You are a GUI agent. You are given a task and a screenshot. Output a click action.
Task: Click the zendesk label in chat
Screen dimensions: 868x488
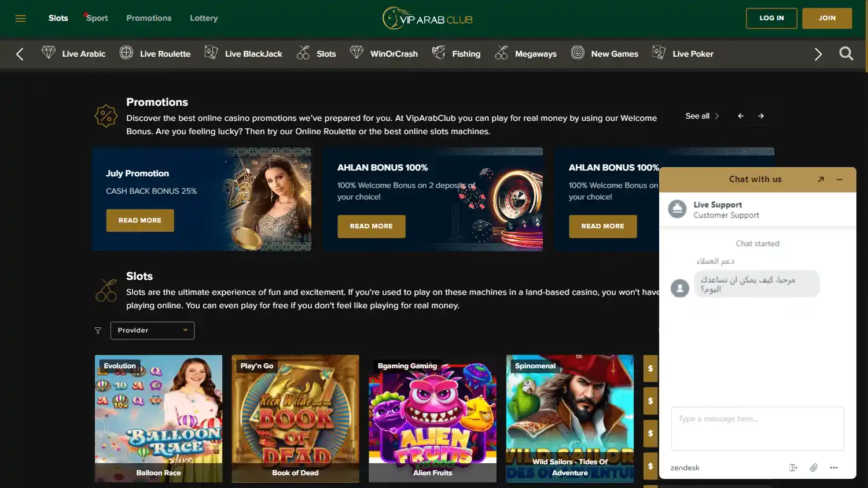[685, 468]
